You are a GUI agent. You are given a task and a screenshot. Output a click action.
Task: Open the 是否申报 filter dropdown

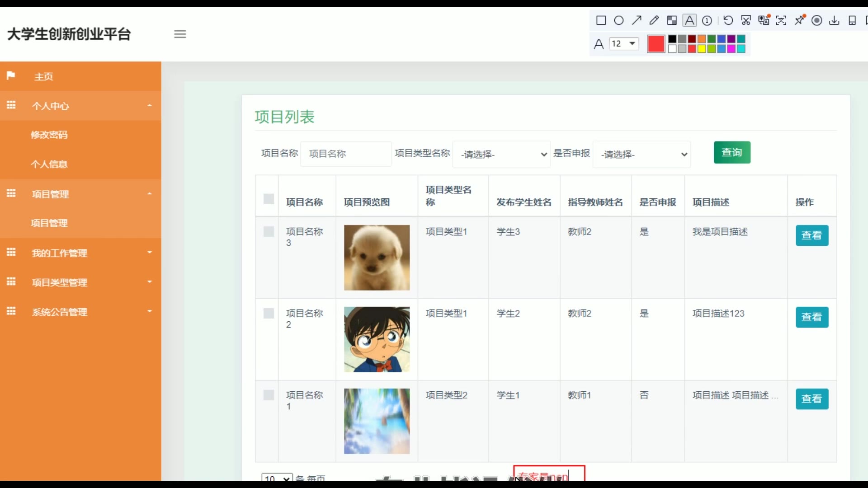[x=642, y=155]
